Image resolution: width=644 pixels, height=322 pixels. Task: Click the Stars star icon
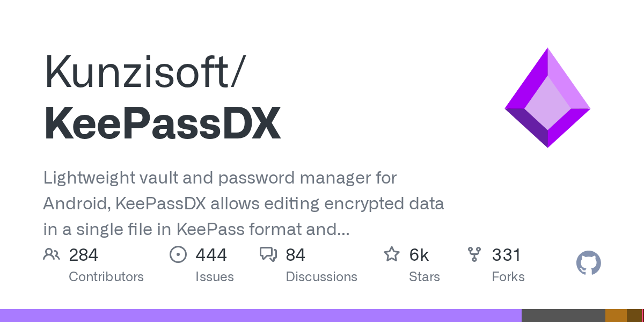click(x=391, y=254)
